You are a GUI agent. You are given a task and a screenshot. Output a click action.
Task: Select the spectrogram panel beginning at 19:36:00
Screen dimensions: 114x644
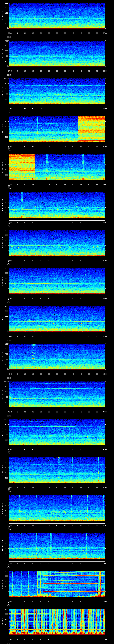point(57,16)
